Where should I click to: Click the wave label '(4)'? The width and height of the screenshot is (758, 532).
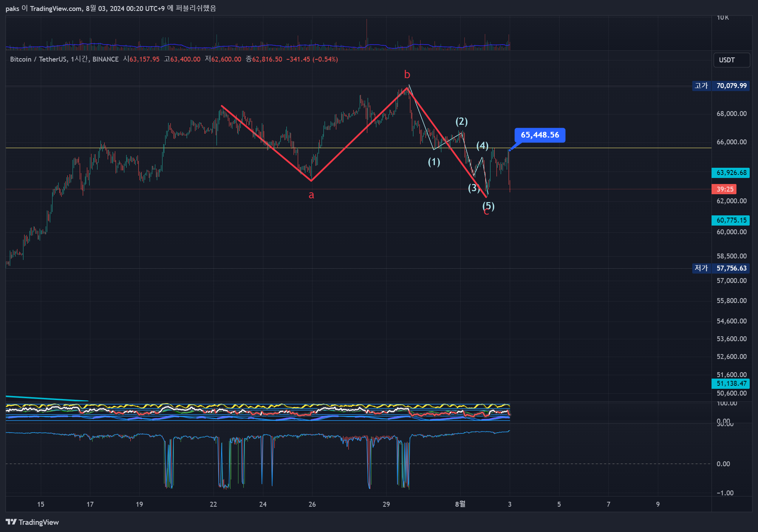[482, 146]
